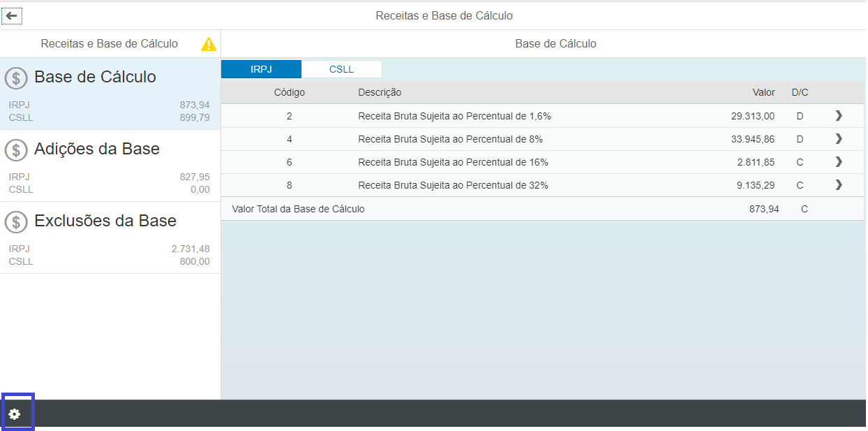Open settings gear in footer bar
The width and height of the screenshot is (868, 431).
[15, 414]
